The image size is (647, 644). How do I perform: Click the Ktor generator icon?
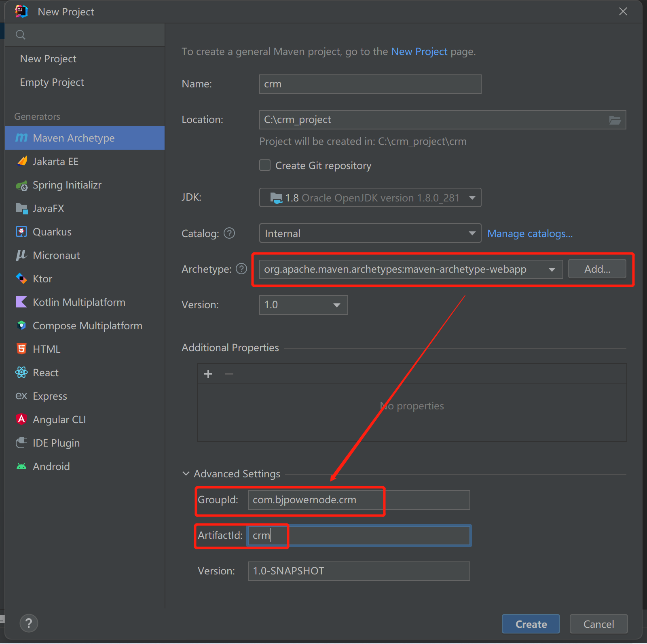point(21,278)
